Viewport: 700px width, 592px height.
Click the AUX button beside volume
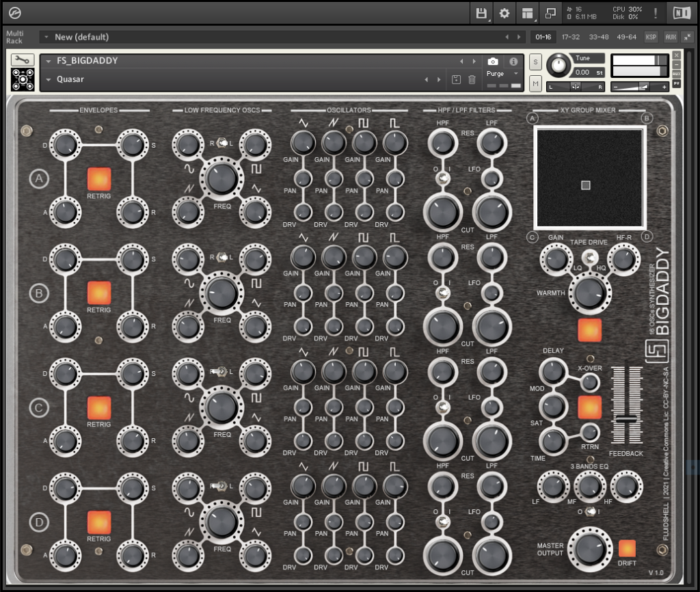pyautogui.click(x=677, y=74)
